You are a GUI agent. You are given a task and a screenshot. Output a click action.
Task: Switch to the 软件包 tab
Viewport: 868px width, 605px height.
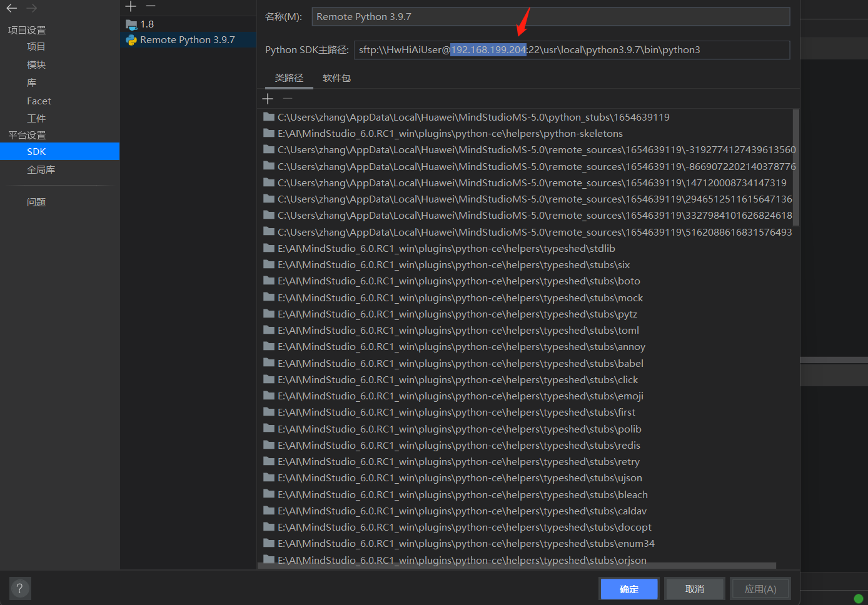[336, 78]
